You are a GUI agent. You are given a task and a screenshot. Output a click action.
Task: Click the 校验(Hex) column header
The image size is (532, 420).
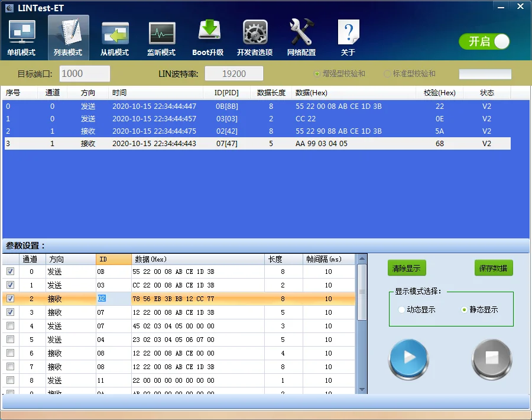point(440,93)
